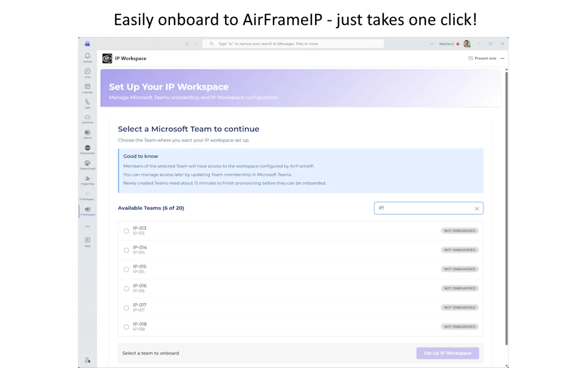
Task: Select the IP-015 team radio button
Action: (126, 269)
